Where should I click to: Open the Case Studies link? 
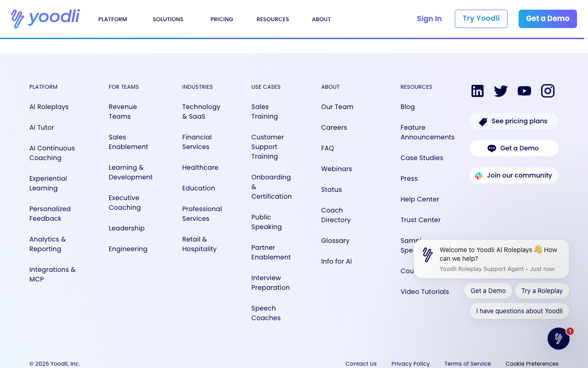[422, 158]
